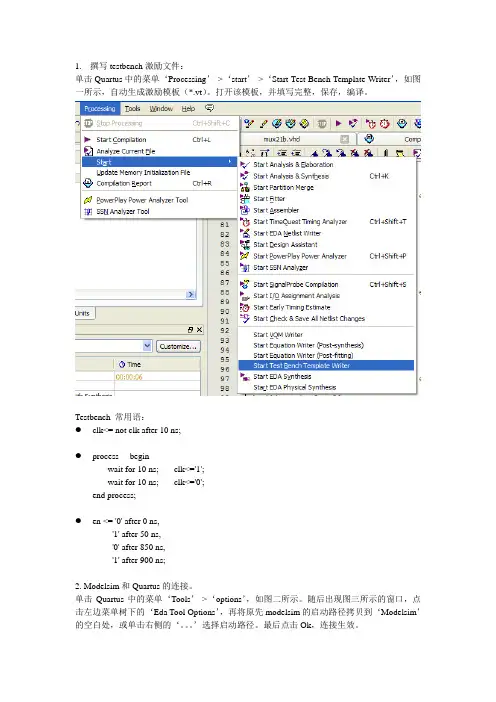
Task: Click the Start Compilation play icon
Action: (88, 140)
